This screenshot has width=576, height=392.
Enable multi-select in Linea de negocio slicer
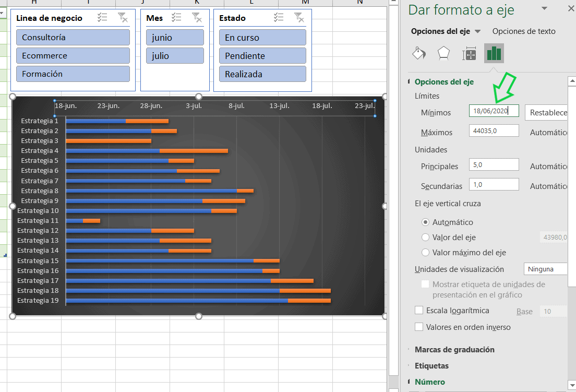click(102, 17)
